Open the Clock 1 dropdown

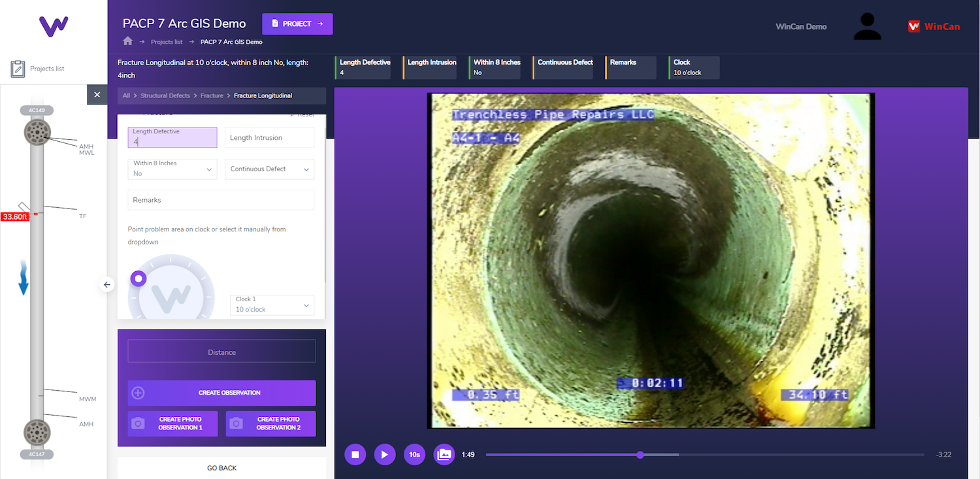272,305
